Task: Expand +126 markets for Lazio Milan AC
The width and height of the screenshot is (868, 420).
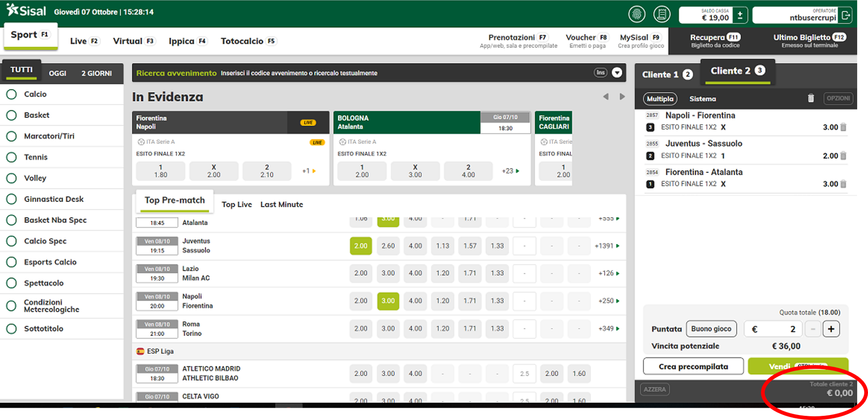Action: (609, 273)
